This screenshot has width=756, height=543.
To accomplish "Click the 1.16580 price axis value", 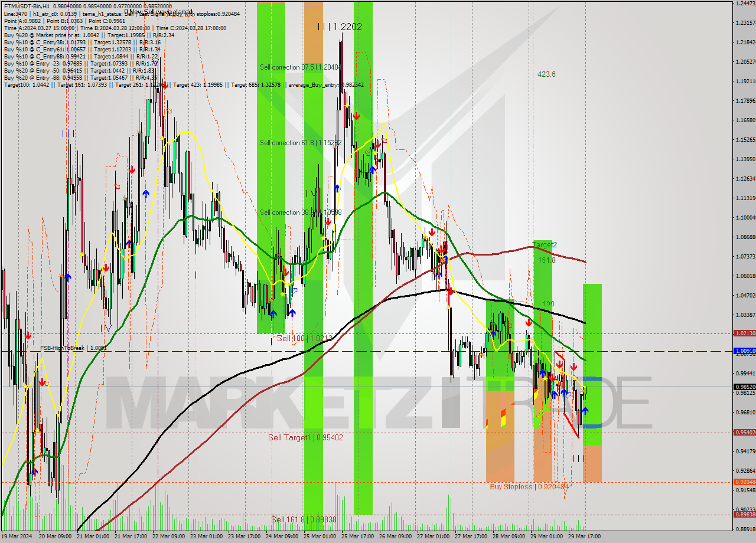I will tap(745, 120).
